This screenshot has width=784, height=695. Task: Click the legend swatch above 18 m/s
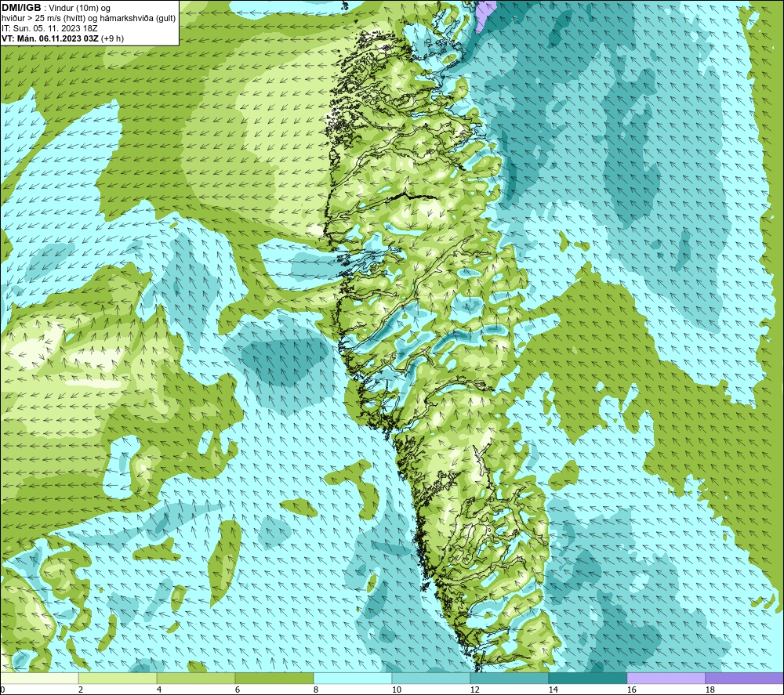click(x=744, y=678)
